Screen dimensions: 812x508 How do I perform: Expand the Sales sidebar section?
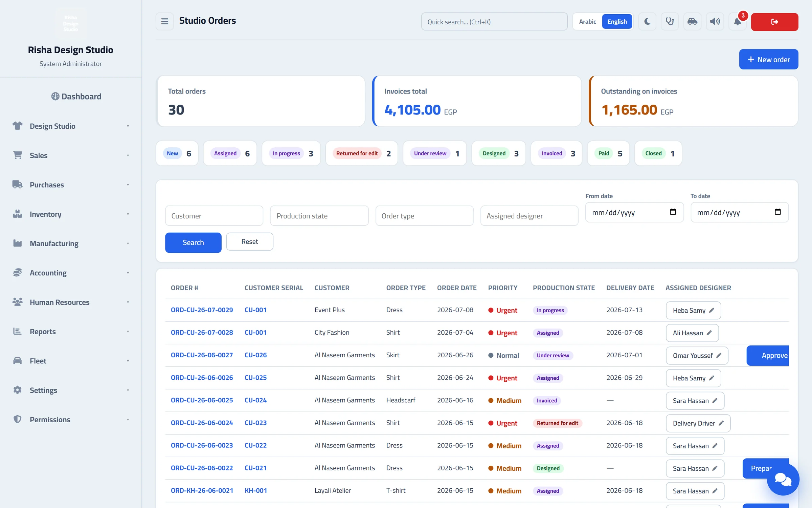[x=71, y=155]
